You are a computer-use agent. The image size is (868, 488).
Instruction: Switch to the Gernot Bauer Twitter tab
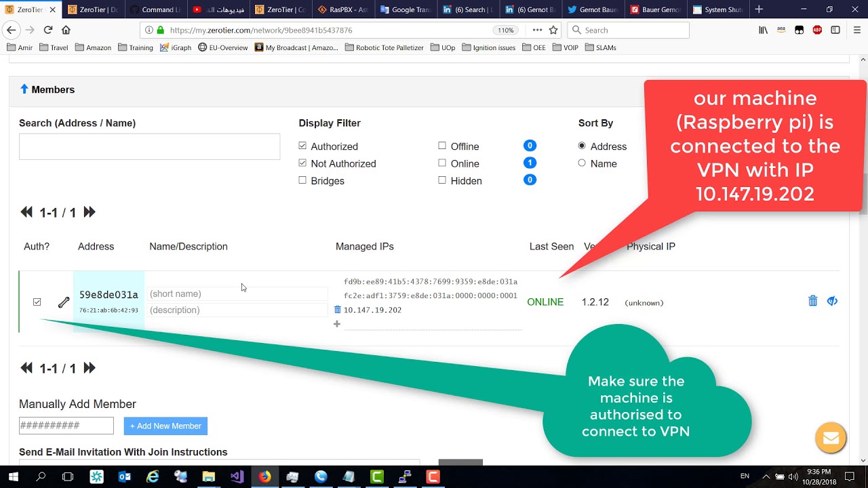click(x=593, y=9)
